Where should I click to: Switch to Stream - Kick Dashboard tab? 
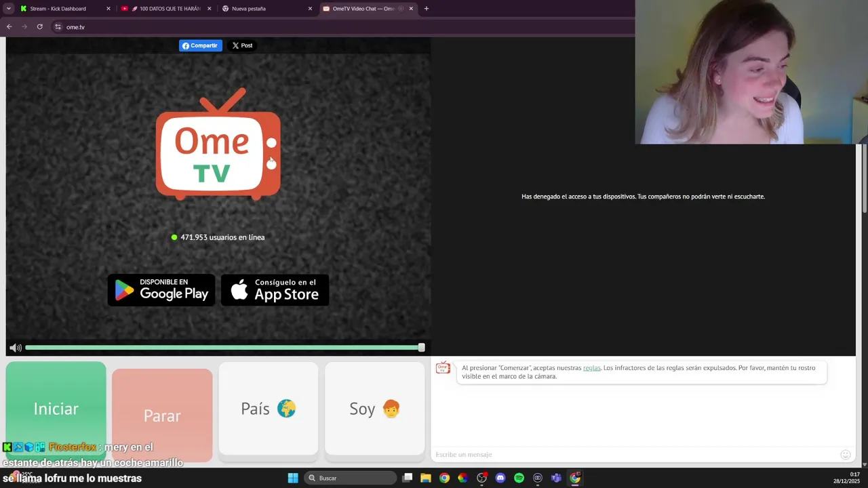[x=64, y=8]
